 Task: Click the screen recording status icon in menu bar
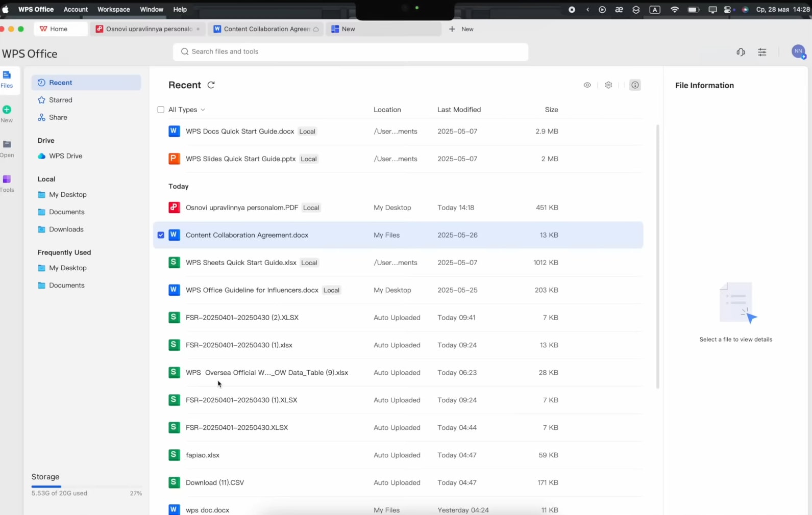(x=572, y=9)
